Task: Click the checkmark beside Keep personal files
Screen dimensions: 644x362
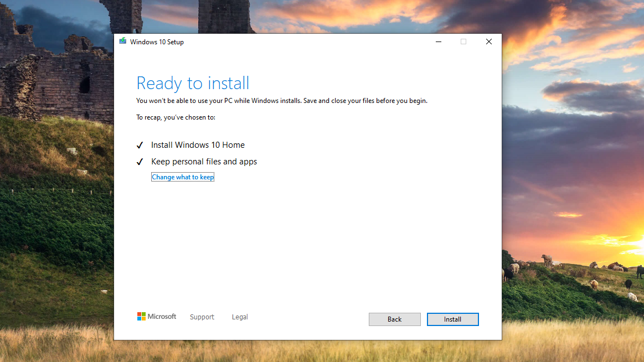Action: (140, 161)
